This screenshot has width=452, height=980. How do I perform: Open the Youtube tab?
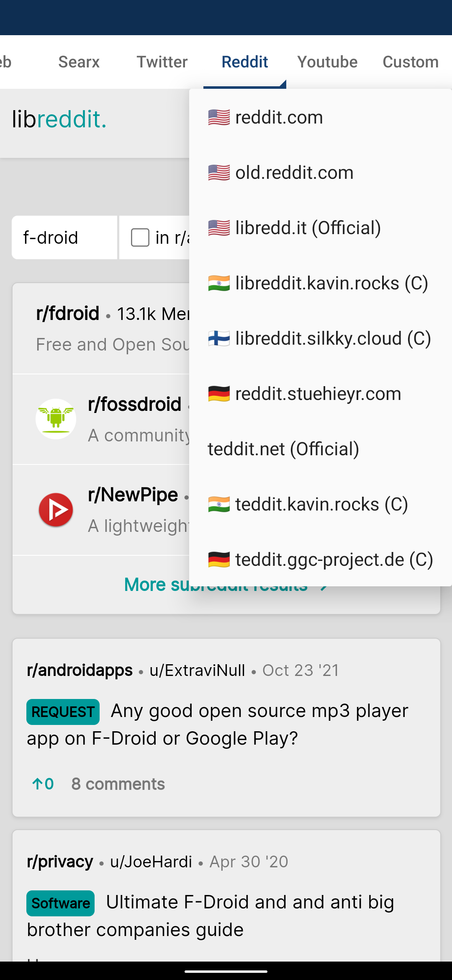pyautogui.click(x=327, y=62)
